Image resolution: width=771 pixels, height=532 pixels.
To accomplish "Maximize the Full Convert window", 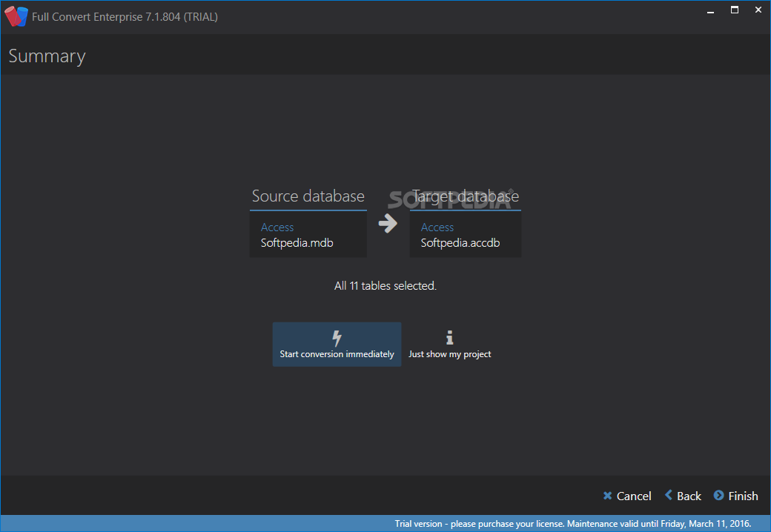I will [x=735, y=10].
